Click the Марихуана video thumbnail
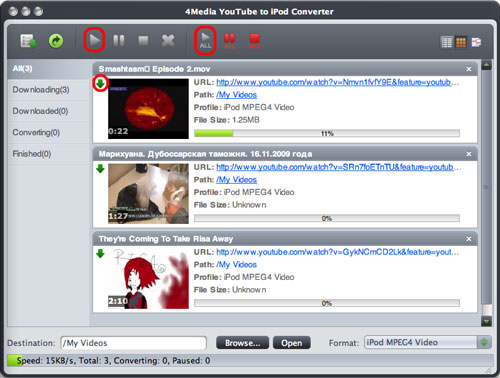The image size is (500, 378). (148, 194)
